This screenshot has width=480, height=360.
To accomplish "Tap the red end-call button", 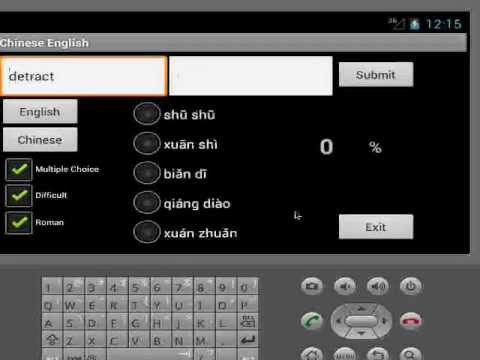I will coord(411,321).
